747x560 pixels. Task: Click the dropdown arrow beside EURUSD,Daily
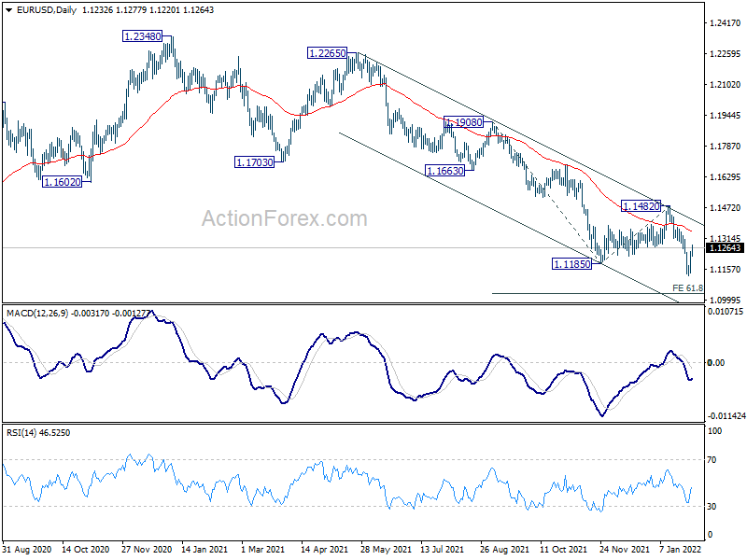click(9, 10)
